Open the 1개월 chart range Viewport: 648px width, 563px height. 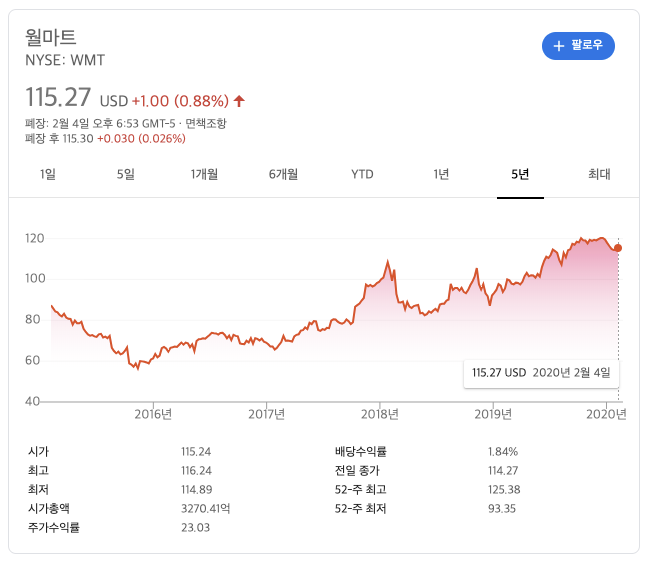coord(204,174)
